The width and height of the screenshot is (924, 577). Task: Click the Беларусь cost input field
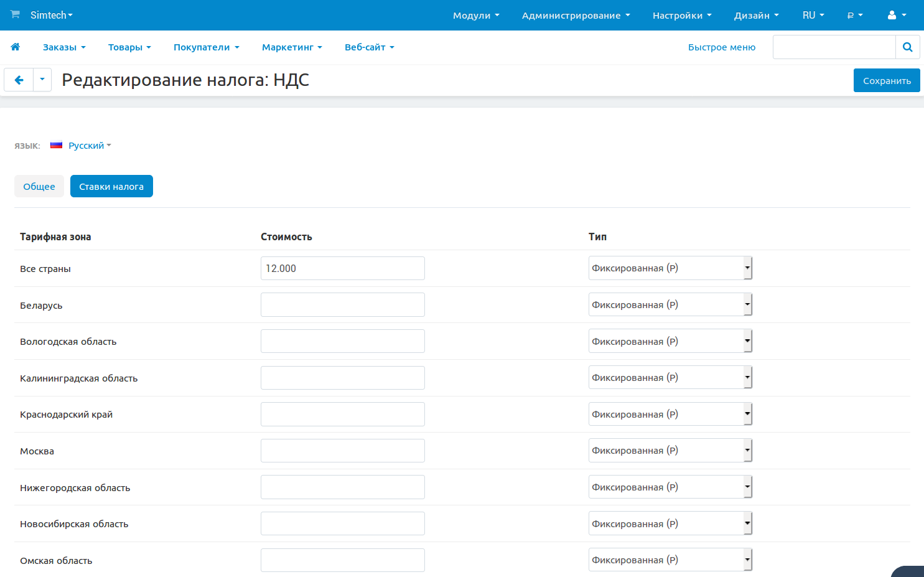(x=342, y=305)
